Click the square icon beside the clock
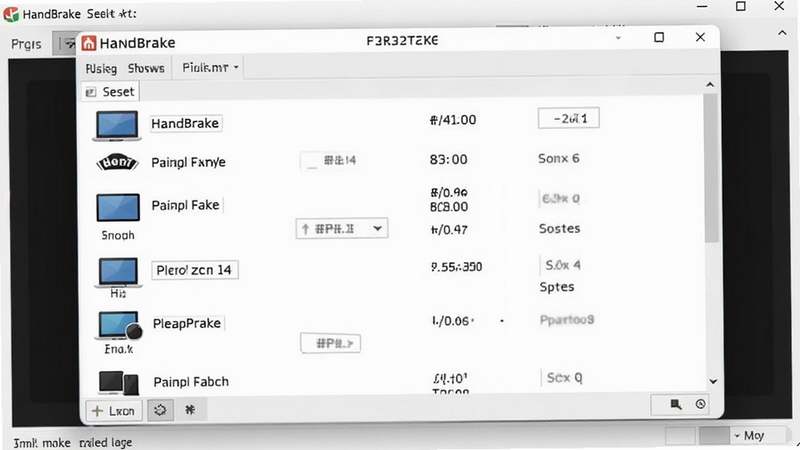 676,405
